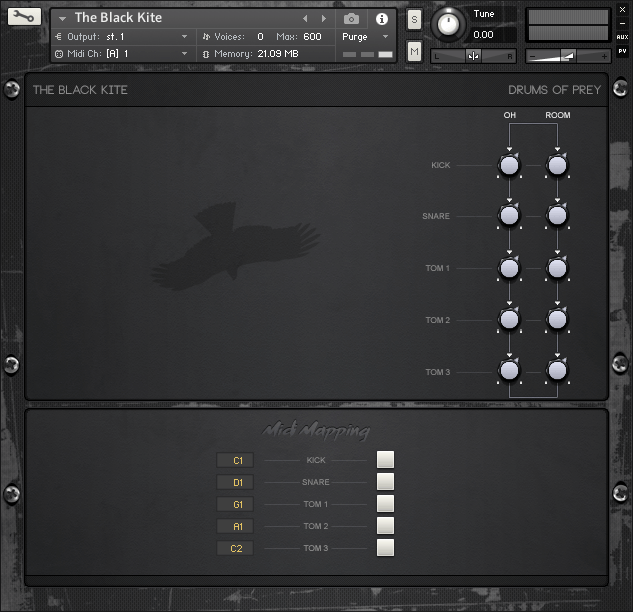Viewport: 633px width, 612px height.
Task: Open the wrench instrument edit mode
Action: point(23,18)
